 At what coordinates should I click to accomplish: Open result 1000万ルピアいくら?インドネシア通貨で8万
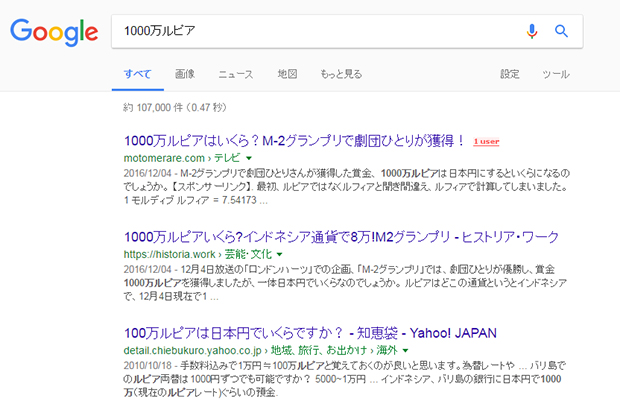(x=341, y=237)
